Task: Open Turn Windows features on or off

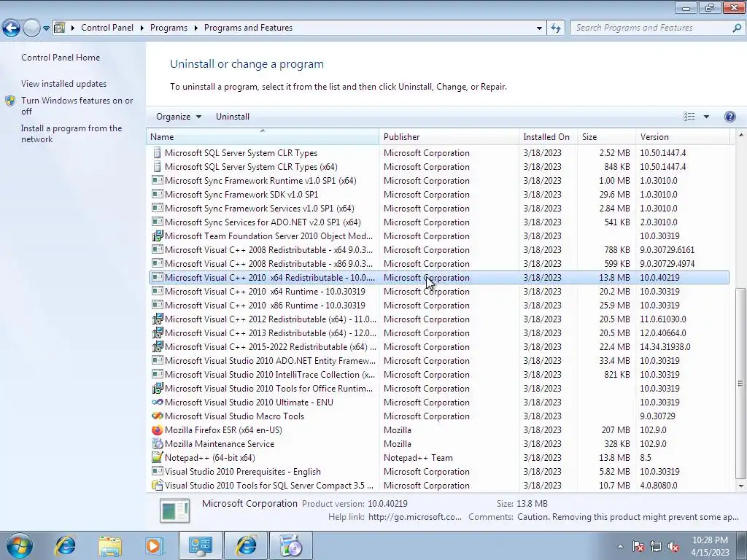Action: click(x=77, y=106)
